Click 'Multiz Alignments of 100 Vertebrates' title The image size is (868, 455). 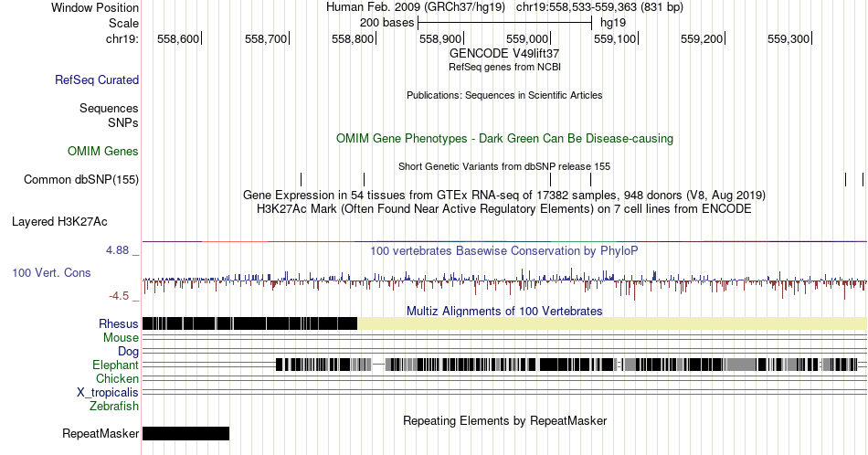504,311
